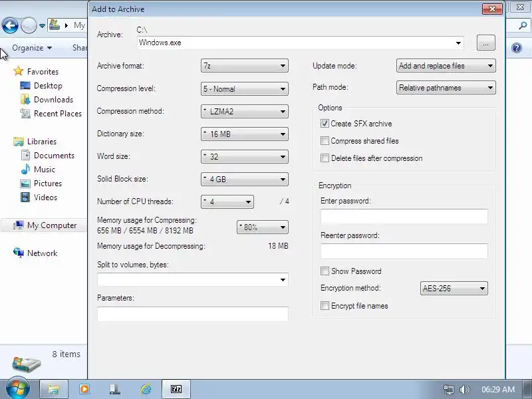Enable Encrypt file names
532x399 pixels.
(x=325, y=305)
